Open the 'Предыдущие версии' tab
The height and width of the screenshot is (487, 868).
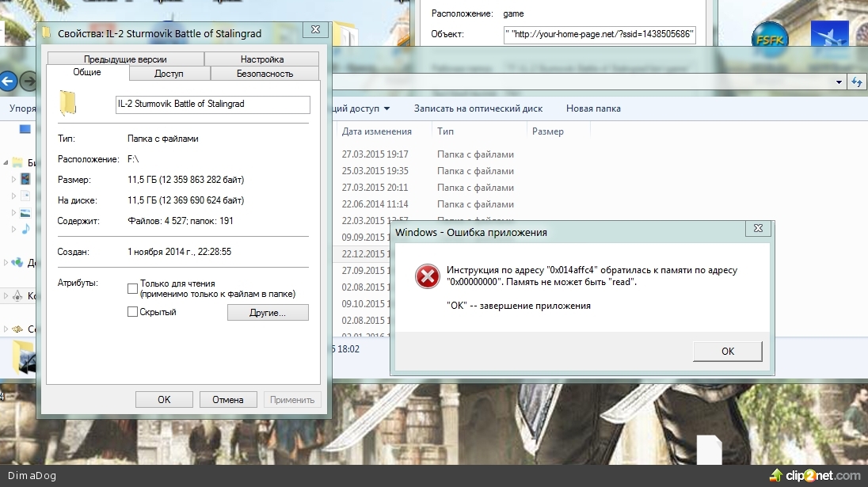coord(125,59)
